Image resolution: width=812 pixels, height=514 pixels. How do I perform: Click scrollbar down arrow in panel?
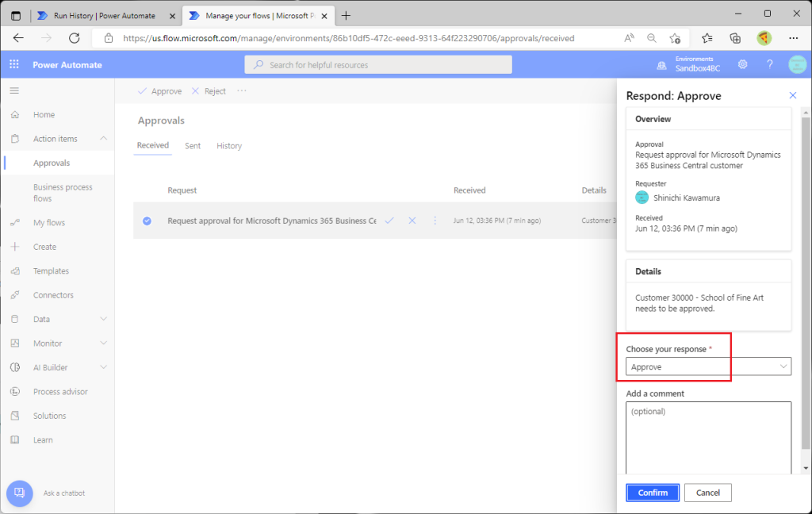coord(806,469)
